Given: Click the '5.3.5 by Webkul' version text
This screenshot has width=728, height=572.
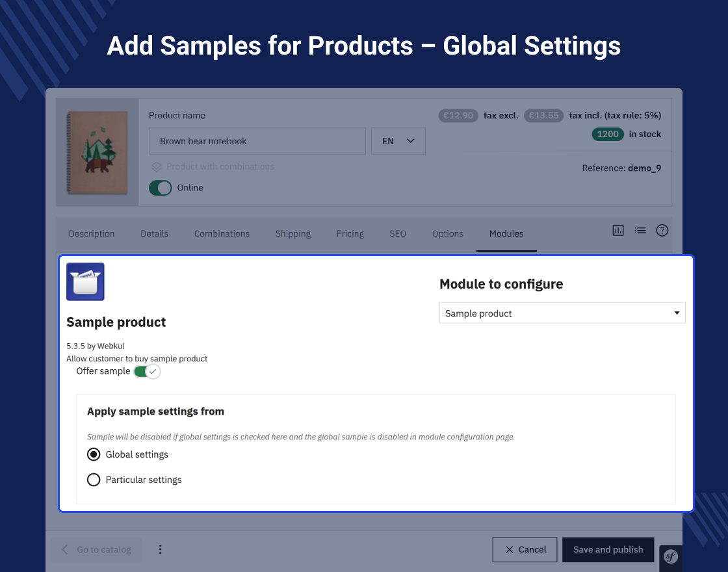Looking at the screenshot, I should click(x=95, y=346).
